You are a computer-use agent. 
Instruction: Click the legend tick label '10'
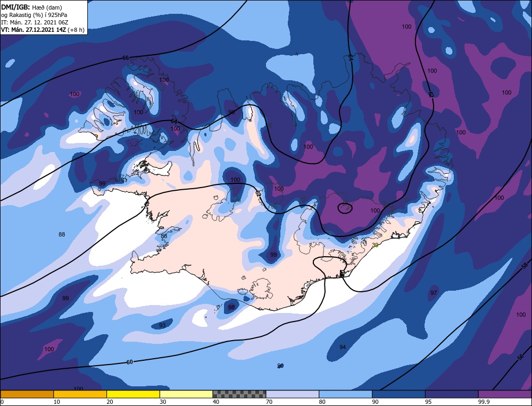[57, 402]
